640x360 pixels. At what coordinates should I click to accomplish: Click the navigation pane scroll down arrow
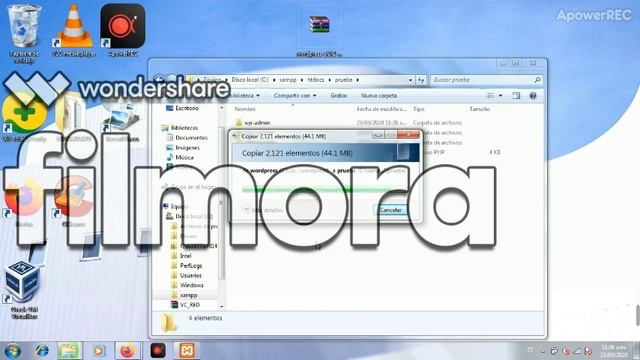point(222,306)
